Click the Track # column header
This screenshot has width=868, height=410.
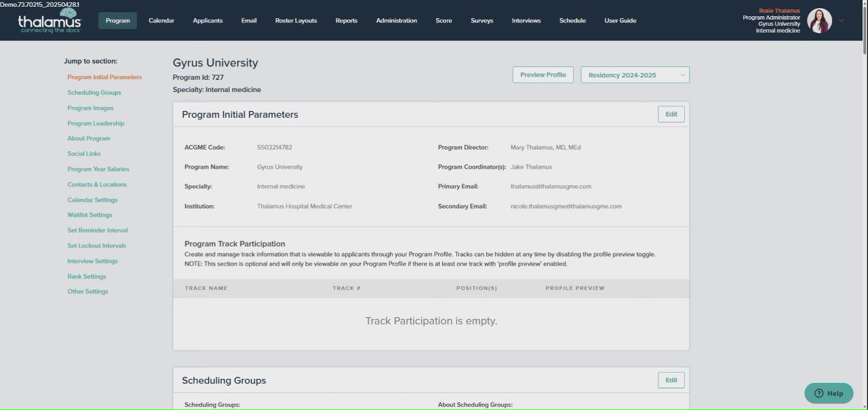347,288
